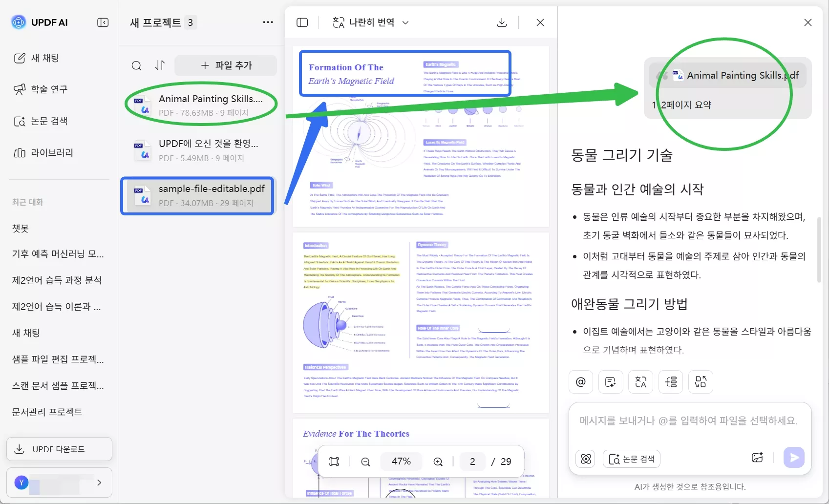Click the 파일 추가 button to add a file
Image resolution: width=829 pixels, height=504 pixels.
coord(225,65)
